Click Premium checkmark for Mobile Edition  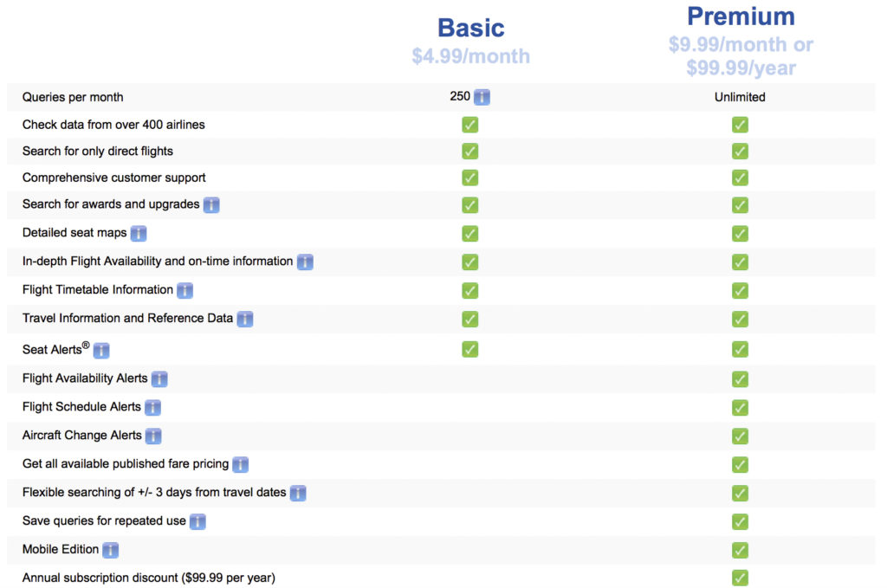click(x=740, y=550)
